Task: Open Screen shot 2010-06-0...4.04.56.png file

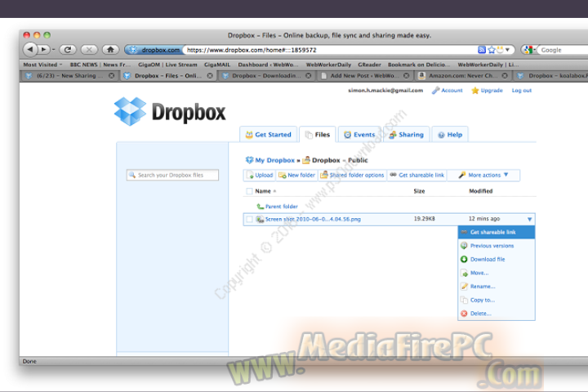Action: (x=313, y=219)
